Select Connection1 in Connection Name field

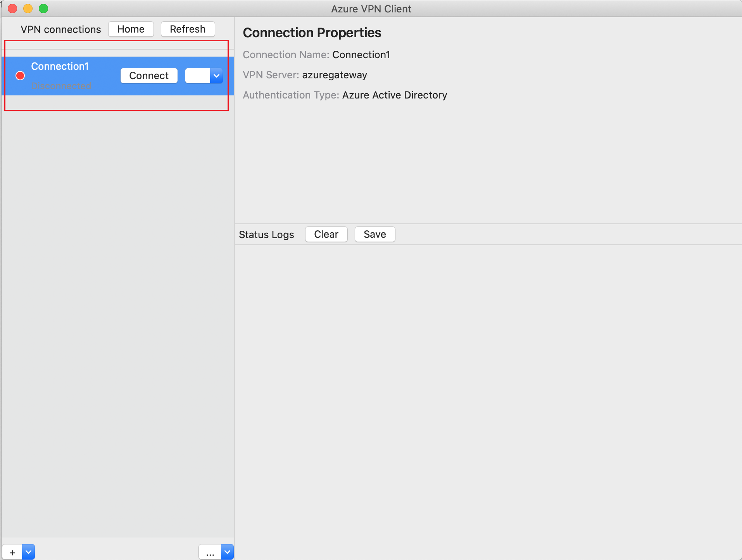coord(361,55)
